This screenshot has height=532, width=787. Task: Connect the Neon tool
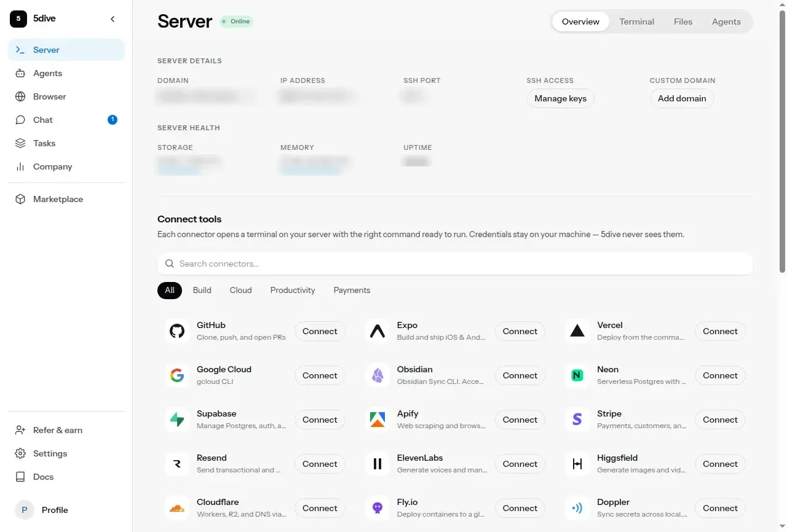point(720,375)
